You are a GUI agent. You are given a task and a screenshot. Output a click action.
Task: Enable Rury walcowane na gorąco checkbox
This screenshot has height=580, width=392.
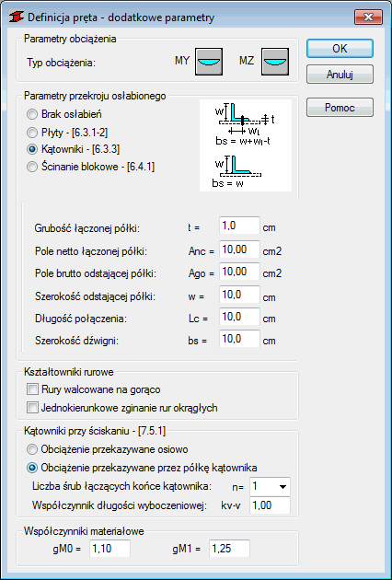click(94, 389)
